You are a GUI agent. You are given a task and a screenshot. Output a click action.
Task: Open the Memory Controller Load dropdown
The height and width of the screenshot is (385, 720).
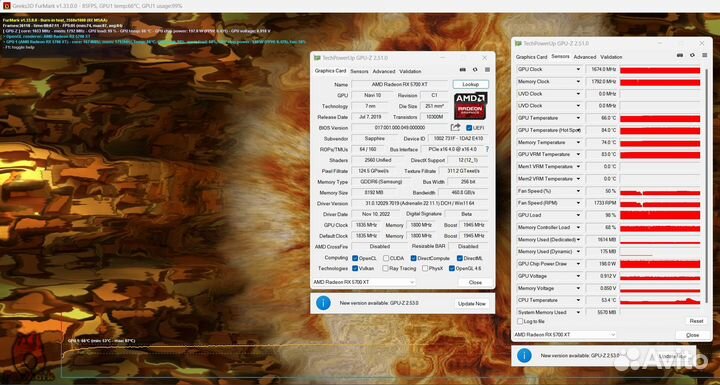tap(578, 227)
